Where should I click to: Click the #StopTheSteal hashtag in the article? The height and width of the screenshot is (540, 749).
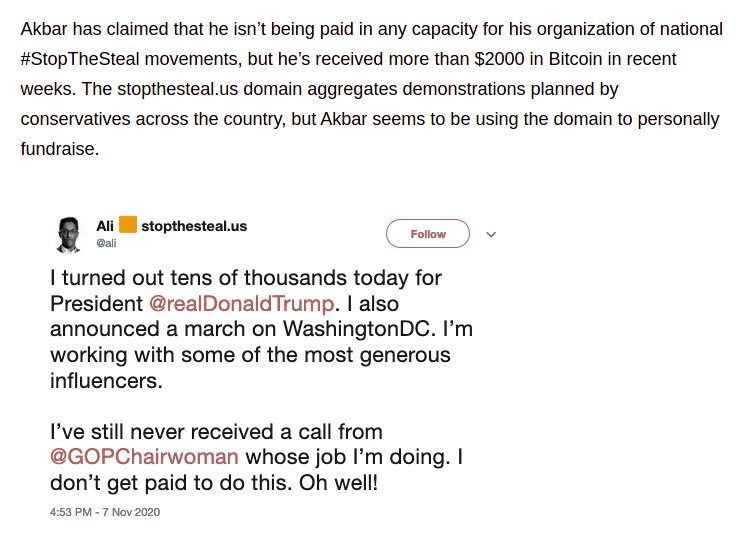(x=80, y=59)
